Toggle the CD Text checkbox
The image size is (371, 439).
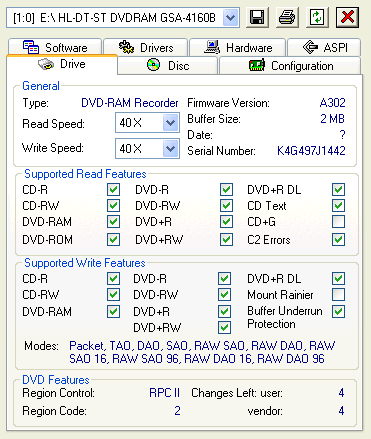(x=338, y=205)
